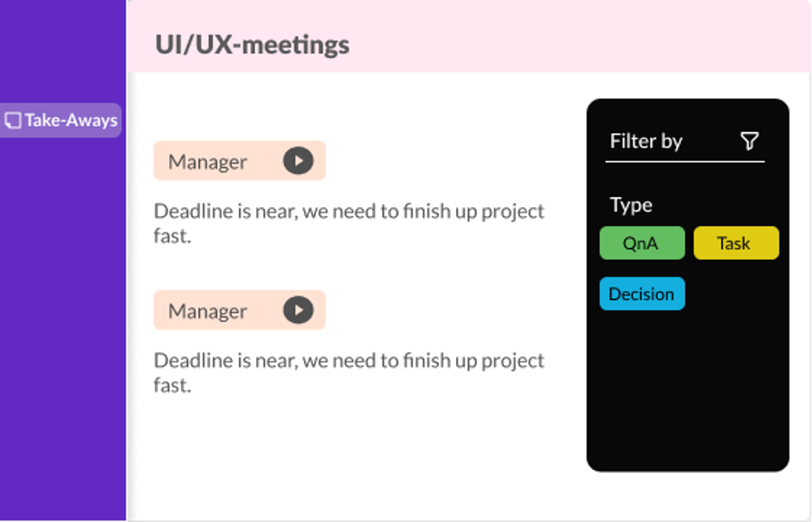The width and height of the screenshot is (812, 522).
Task: Play the second Manager audio clip
Action: tap(298, 310)
